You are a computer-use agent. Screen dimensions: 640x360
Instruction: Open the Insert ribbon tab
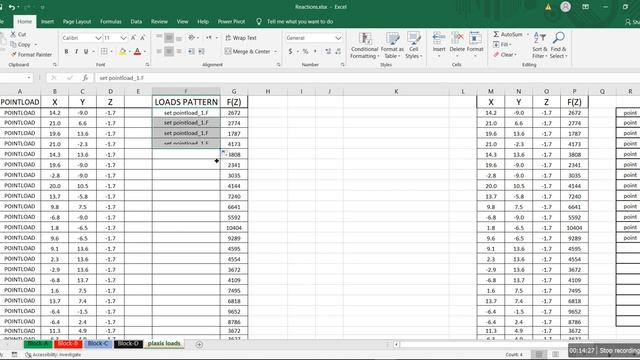47,22
